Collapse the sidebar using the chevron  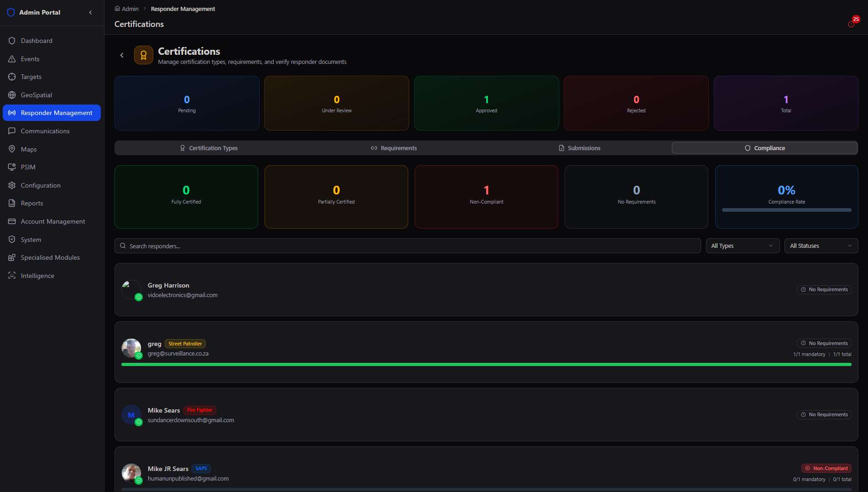90,12
